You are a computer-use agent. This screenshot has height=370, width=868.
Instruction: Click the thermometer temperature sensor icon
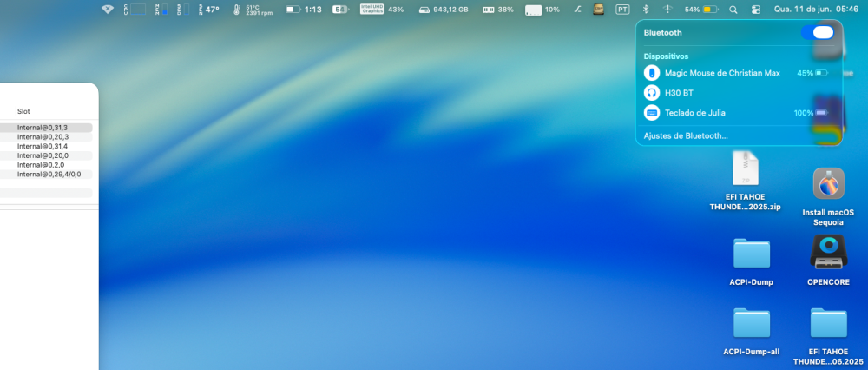(237, 10)
